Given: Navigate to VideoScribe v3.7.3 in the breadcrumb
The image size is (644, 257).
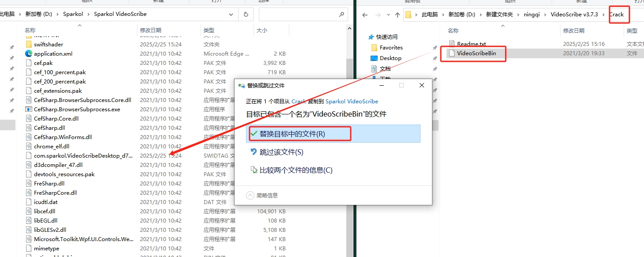Looking at the screenshot, I should pyautogui.click(x=574, y=15).
